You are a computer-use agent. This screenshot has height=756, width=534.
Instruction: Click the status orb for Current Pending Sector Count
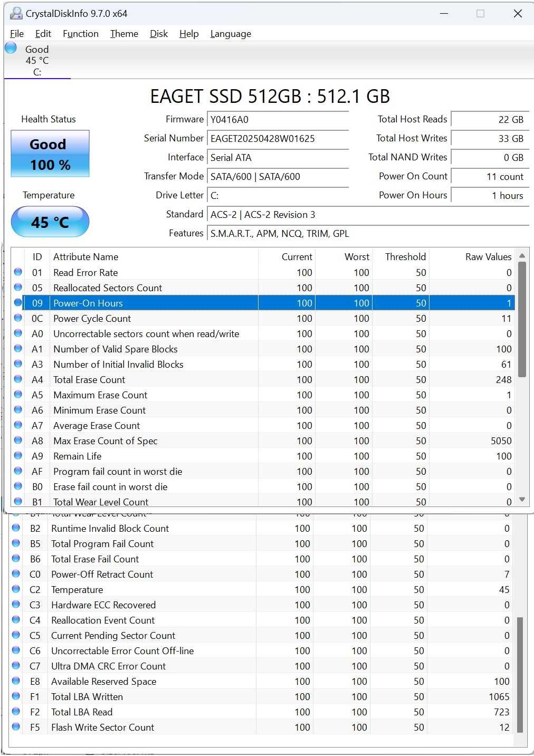16,635
